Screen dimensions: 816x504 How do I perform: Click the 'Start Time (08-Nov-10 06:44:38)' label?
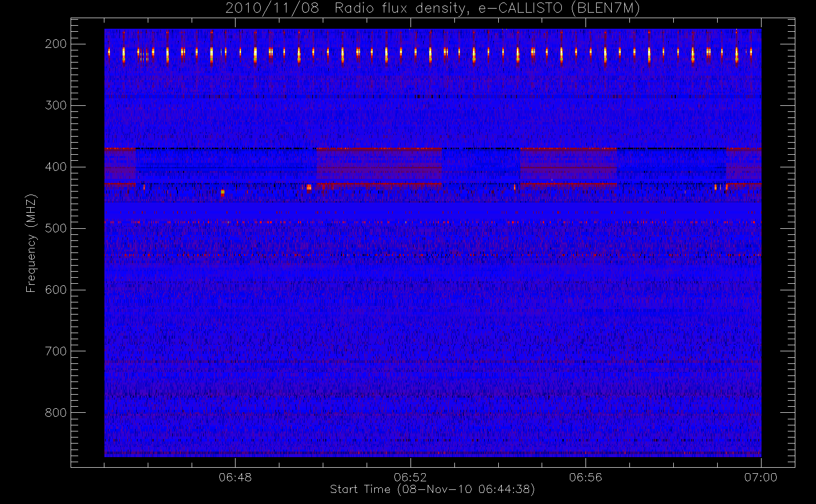[432, 489]
